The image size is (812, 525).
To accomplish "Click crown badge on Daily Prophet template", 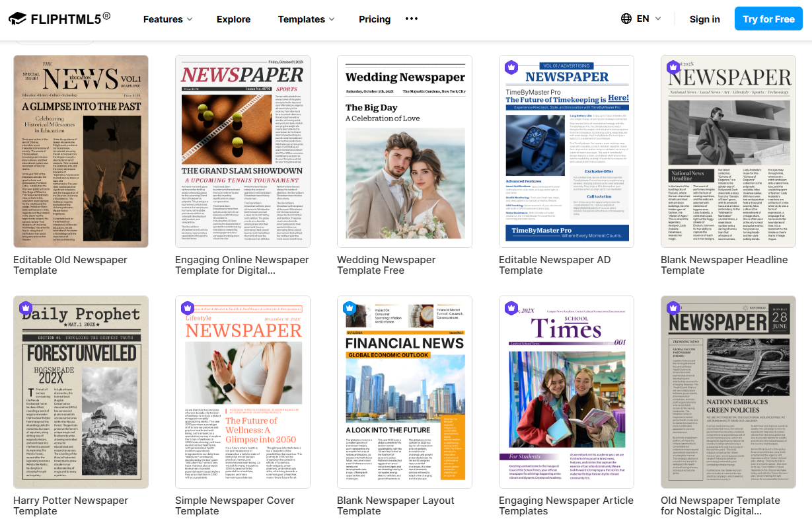I will point(25,308).
